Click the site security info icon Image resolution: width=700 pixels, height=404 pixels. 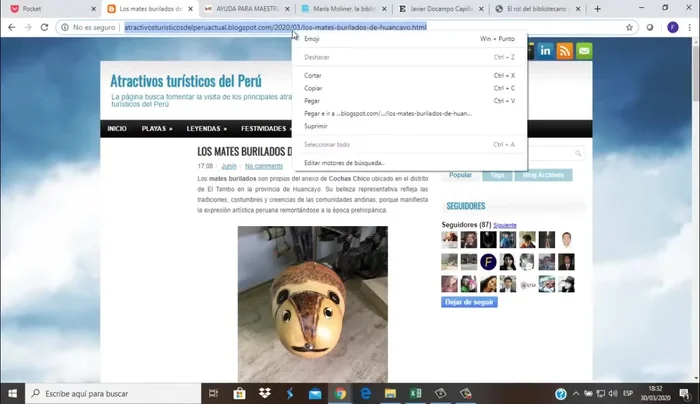(x=65, y=27)
